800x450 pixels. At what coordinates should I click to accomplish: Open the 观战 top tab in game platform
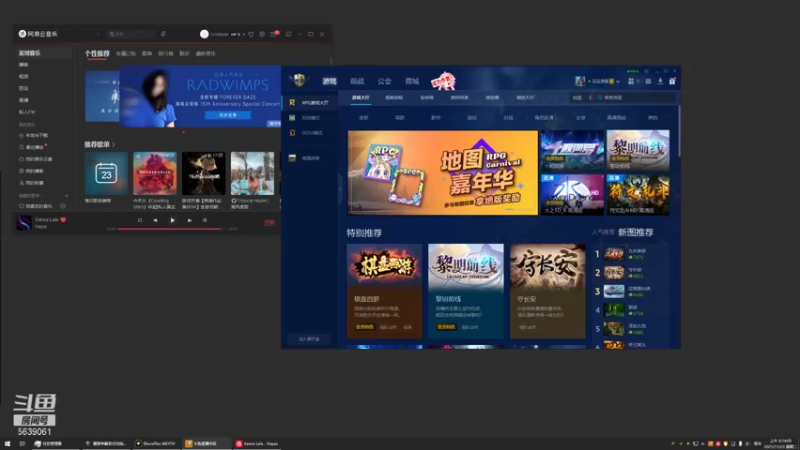[357, 81]
